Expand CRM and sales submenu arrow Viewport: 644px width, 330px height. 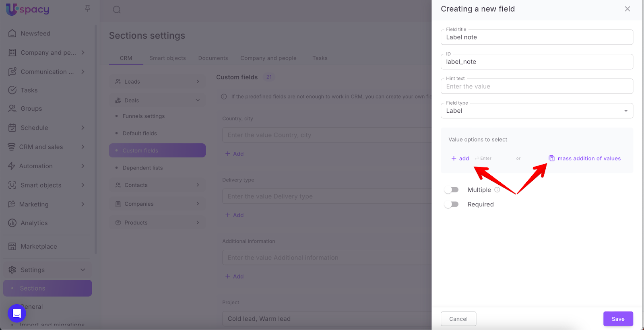(x=83, y=147)
